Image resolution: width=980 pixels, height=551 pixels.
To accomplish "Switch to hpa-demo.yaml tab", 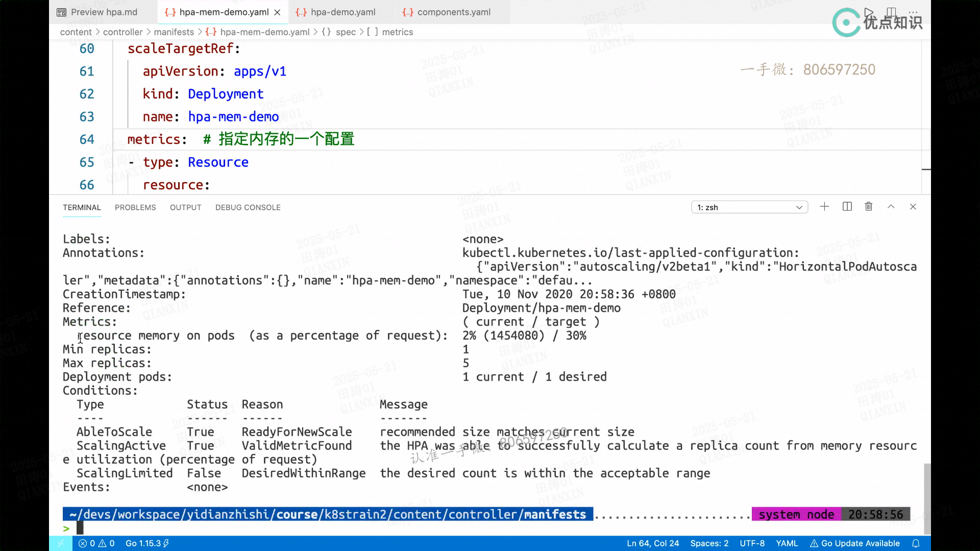I will pos(342,12).
